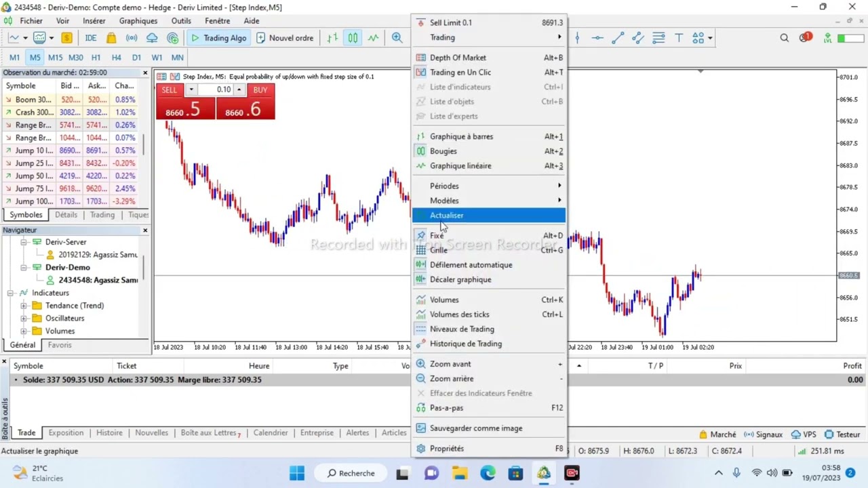Click the Nouvel ordre button
The image size is (868, 488).
(285, 38)
